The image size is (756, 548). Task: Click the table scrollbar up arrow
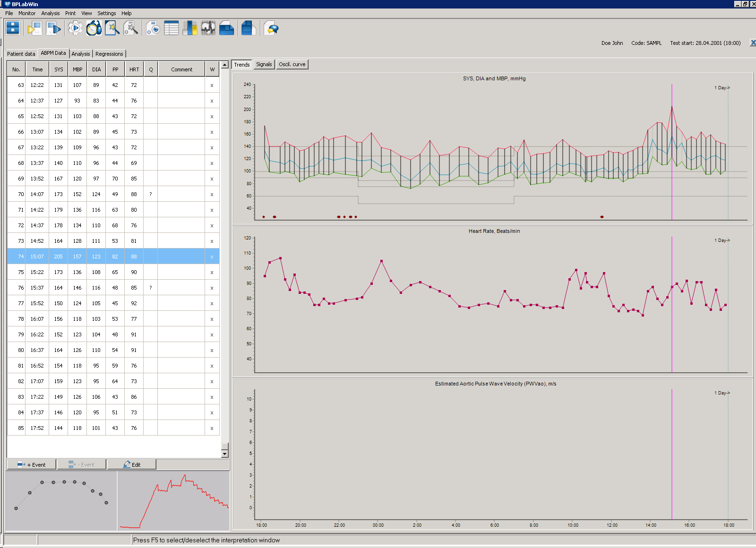[x=225, y=65]
